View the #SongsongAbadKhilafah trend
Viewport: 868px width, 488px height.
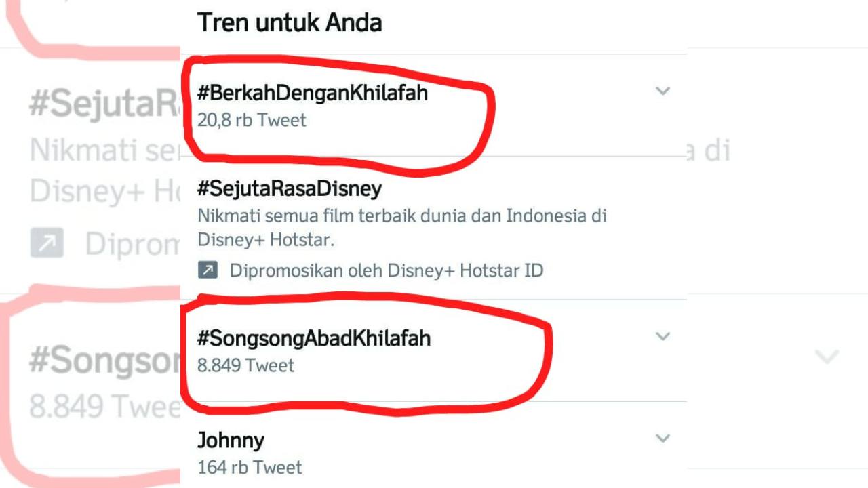pos(314,338)
